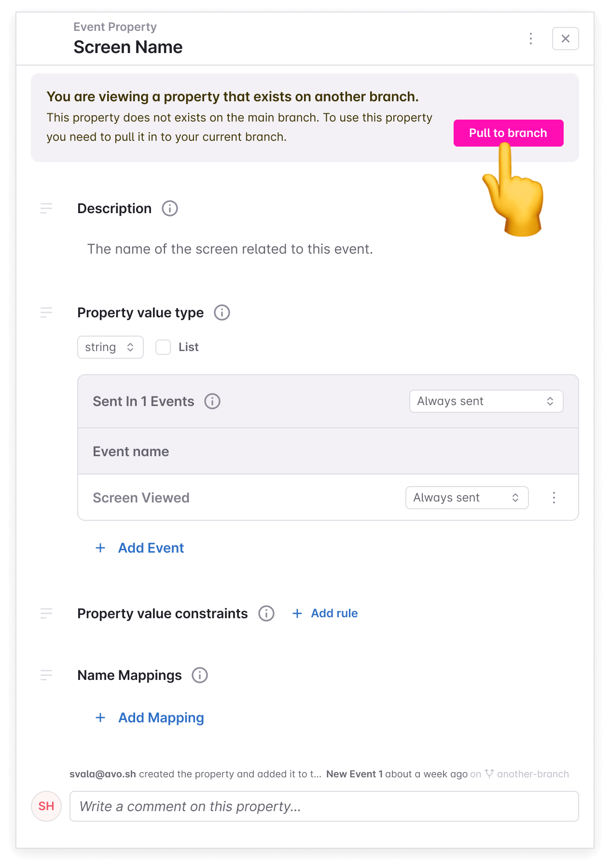Open the three-dot menu beside Screen Name
This screenshot has height=868, width=610.
coord(531,39)
